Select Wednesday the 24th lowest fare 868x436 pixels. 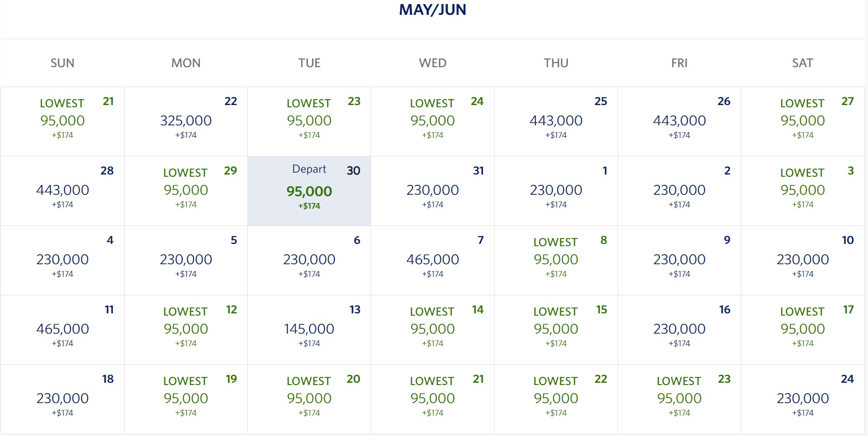coord(432,122)
